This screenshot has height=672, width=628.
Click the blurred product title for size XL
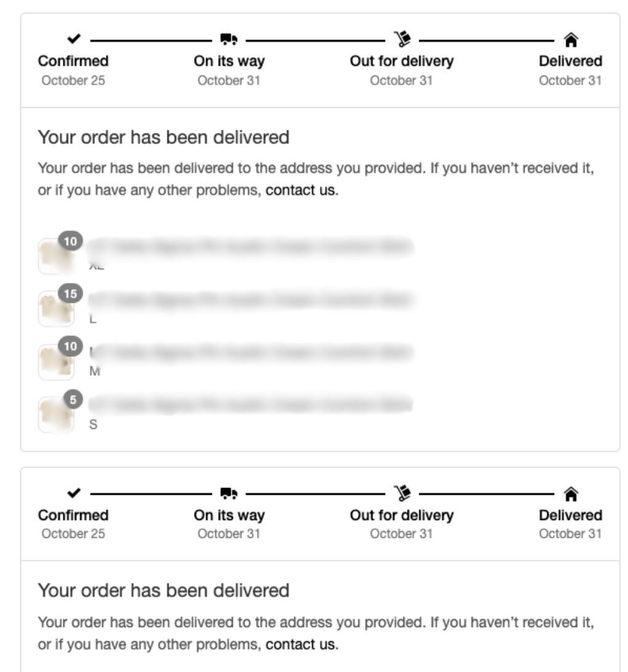pos(249,247)
